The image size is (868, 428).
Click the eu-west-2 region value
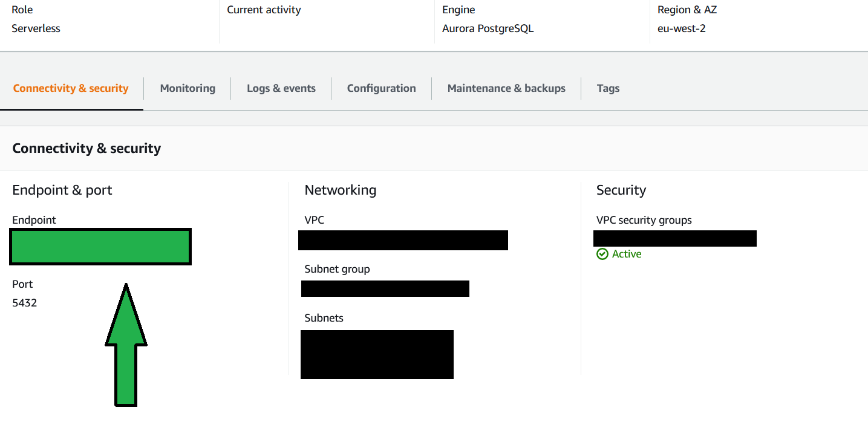[x=681, y=28]
